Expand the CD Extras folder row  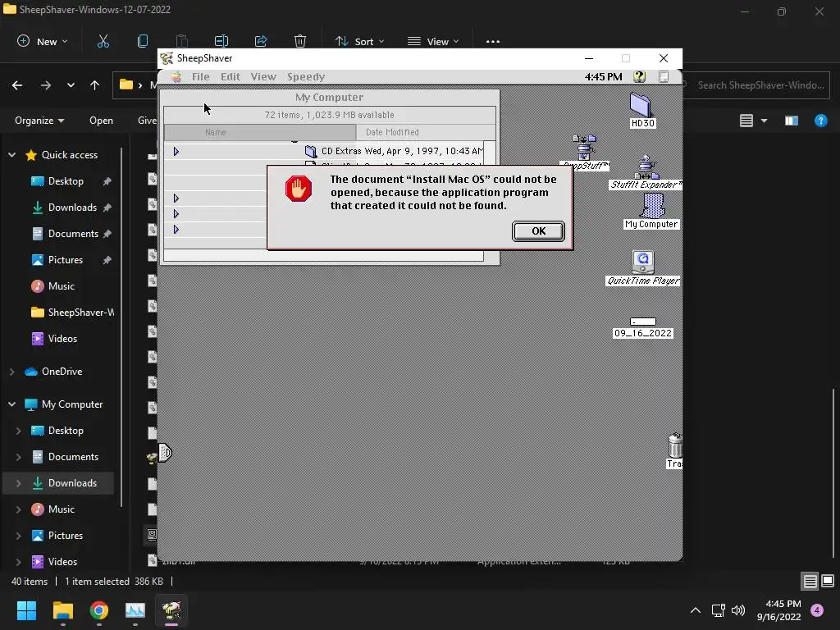click(x=176, y=152)
